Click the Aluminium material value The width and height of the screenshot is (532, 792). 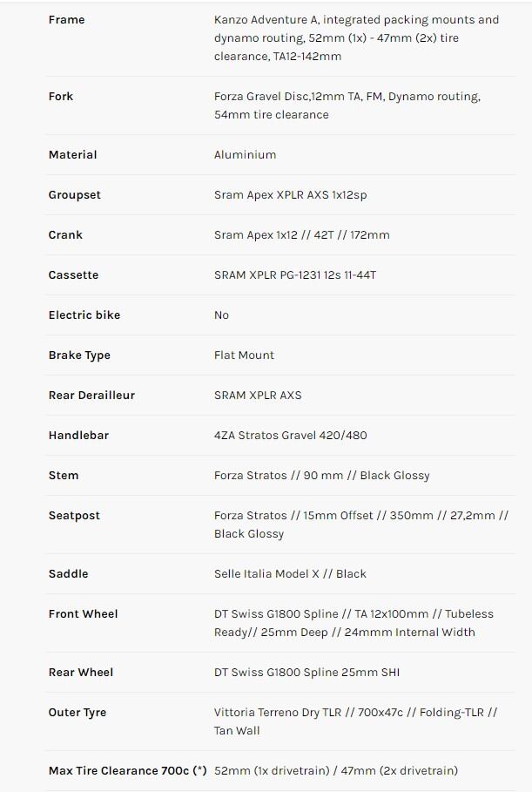tap(245, 155)
